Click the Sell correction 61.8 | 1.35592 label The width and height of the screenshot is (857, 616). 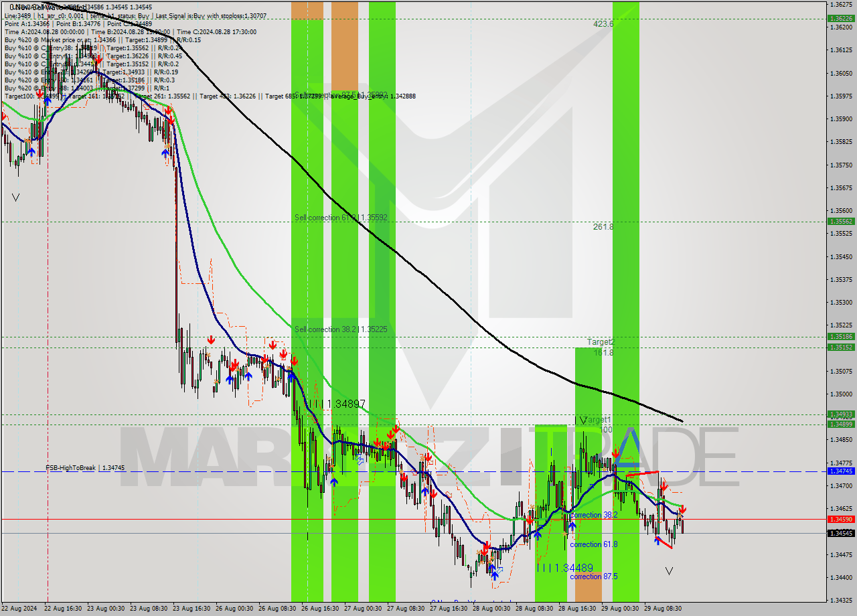point(341,218)
